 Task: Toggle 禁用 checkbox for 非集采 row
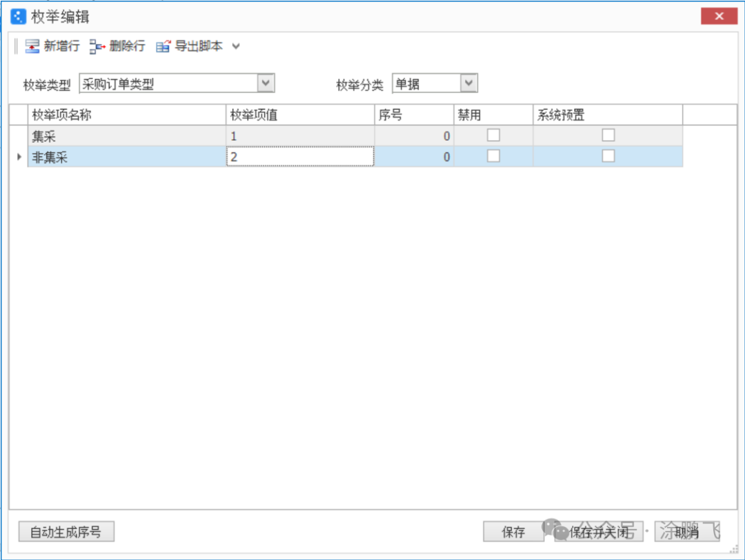[493, 156]
